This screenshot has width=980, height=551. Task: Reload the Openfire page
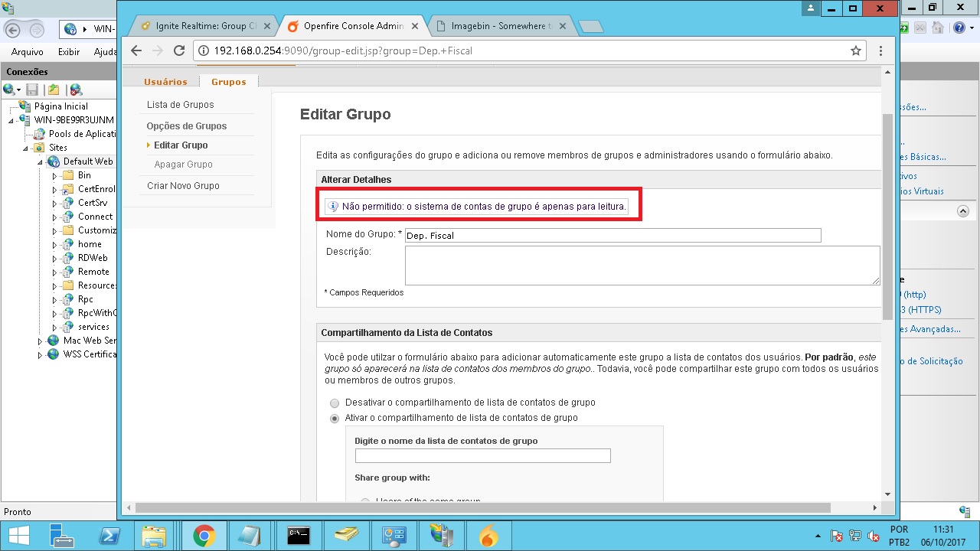179,51
